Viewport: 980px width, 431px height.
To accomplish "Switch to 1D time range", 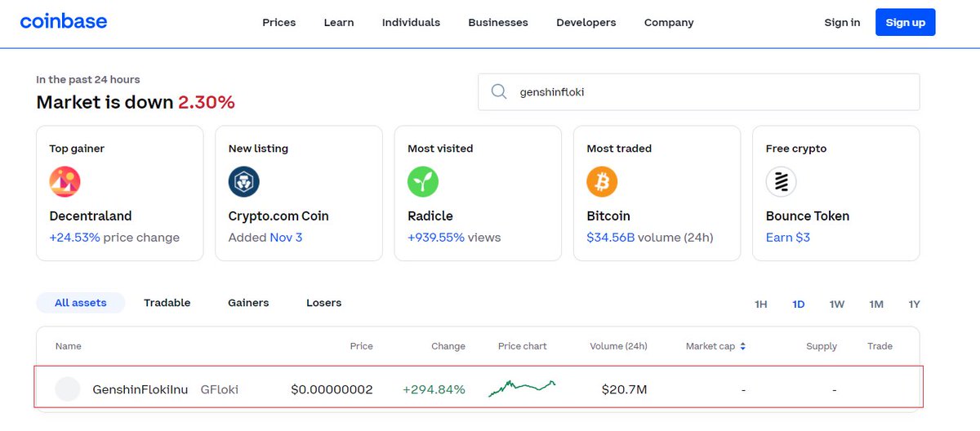I will pos(799,304).
